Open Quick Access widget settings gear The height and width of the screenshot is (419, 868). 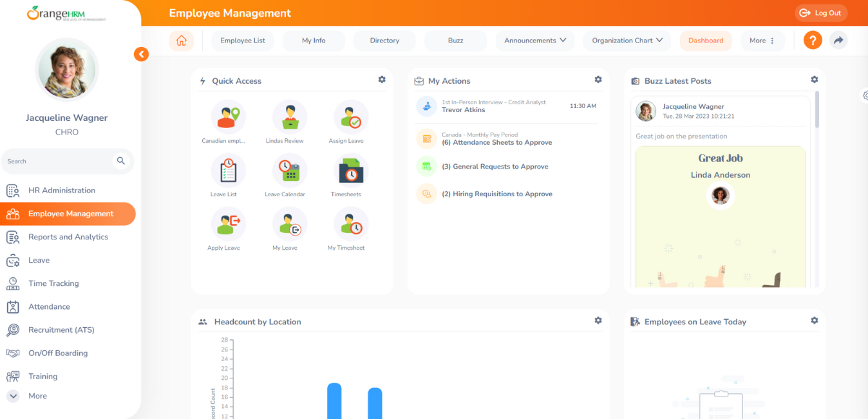coord(382,79)
